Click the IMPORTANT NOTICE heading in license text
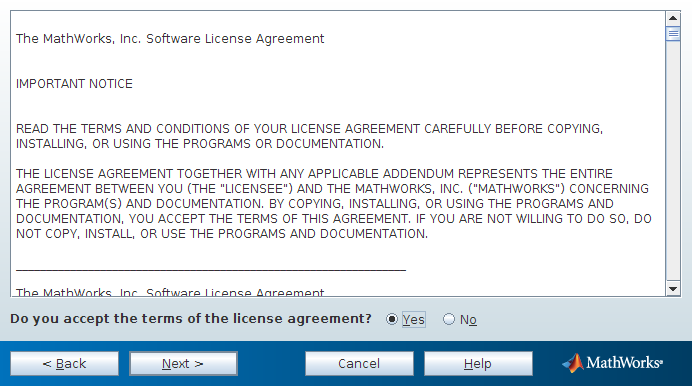This screenshot has height=386, width=692. [74, 84]
